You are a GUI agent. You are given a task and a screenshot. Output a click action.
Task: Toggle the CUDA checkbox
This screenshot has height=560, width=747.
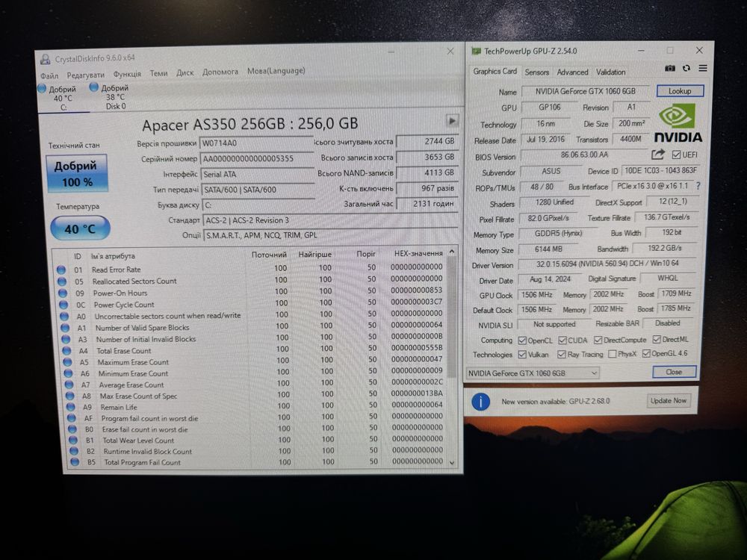tap(562, 340)
